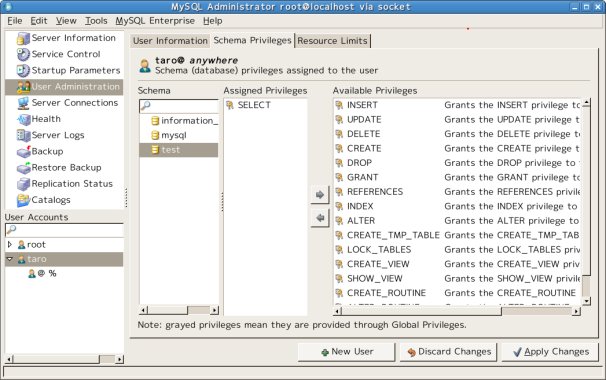
Task: Select the INDEX privilege row
Action: [x=457, y=206]
